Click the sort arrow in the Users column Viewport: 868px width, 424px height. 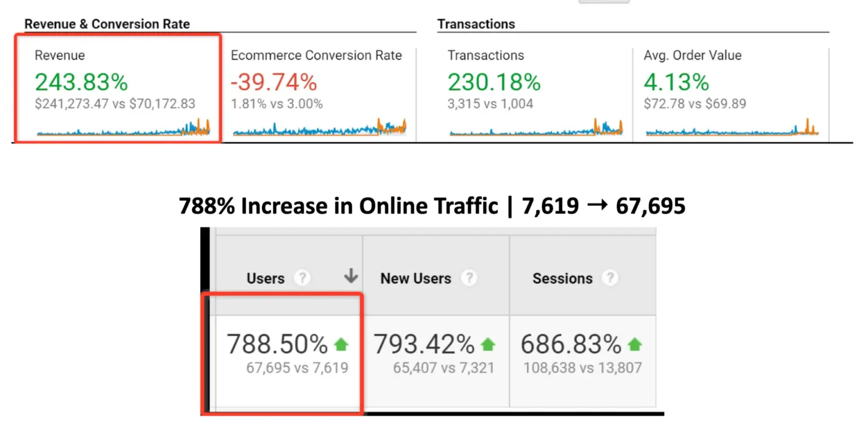[x=351, y=276]
